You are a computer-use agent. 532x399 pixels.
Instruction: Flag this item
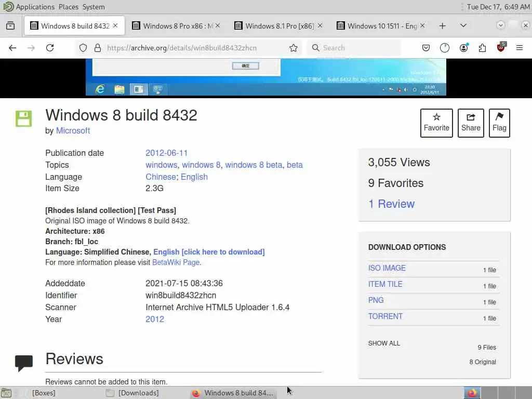[499, 123]
